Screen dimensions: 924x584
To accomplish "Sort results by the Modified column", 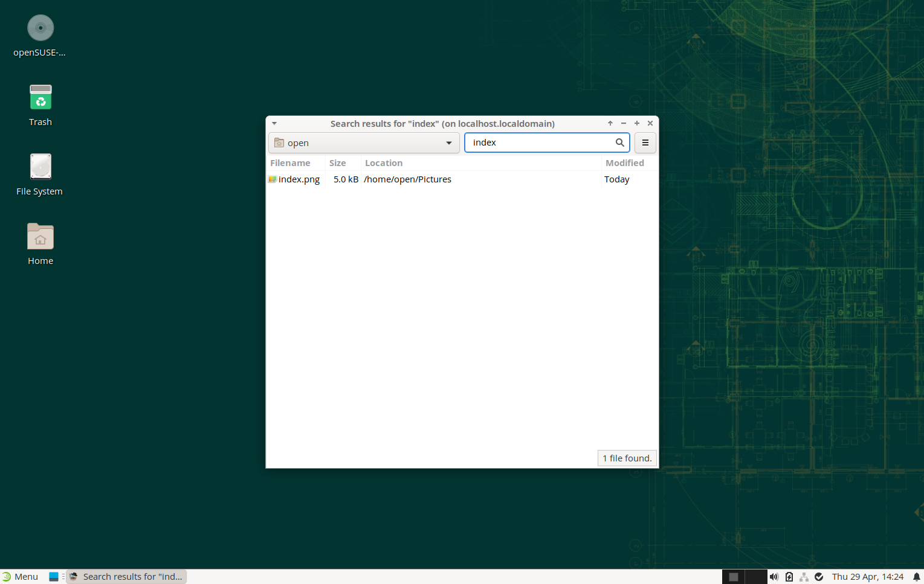I will point(625,163).
